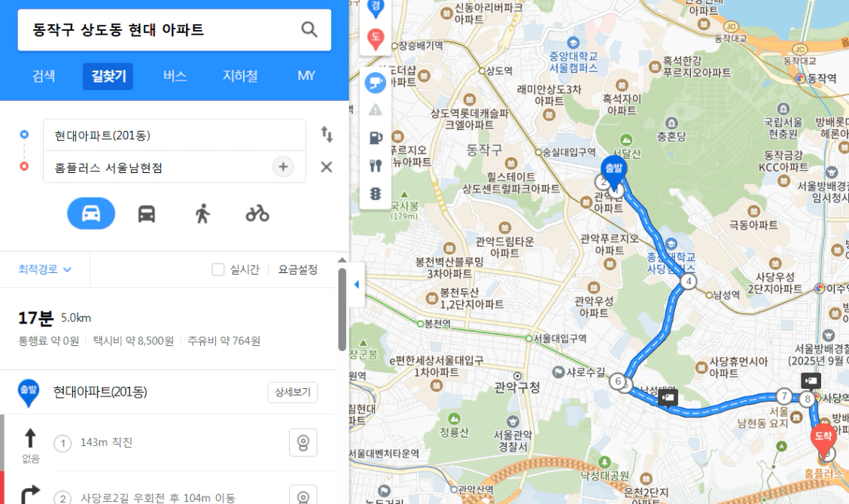Switch to the 지하철 tab

pos(240,76)
